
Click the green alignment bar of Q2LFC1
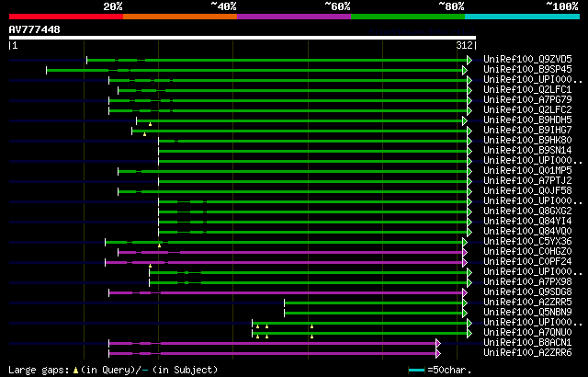point(292,90)
